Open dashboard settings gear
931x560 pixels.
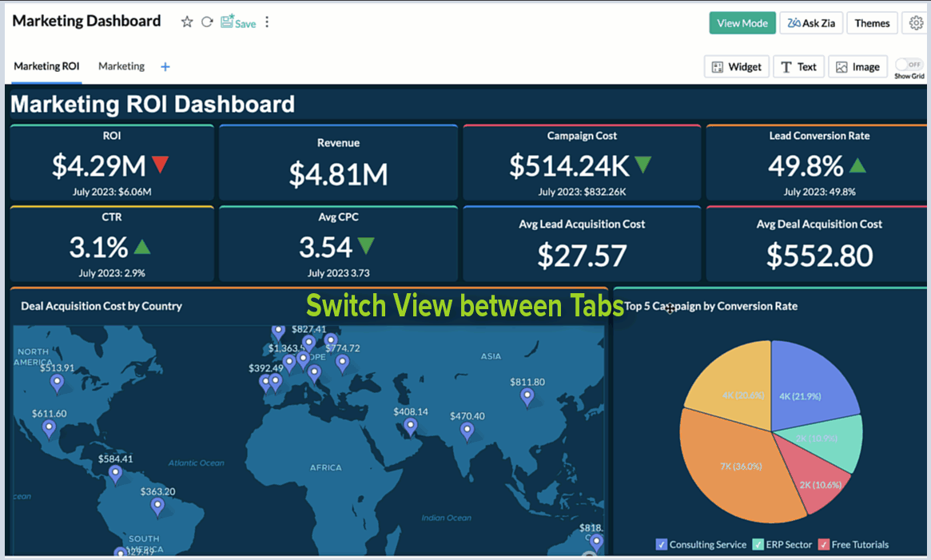click(916, 23)
